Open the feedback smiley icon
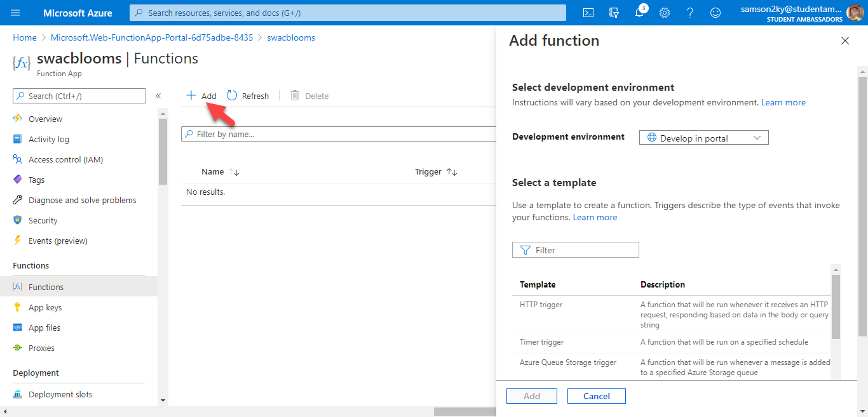Image resolution: width=868 pixels, height=417 pixels. click(x=715, y=13)
